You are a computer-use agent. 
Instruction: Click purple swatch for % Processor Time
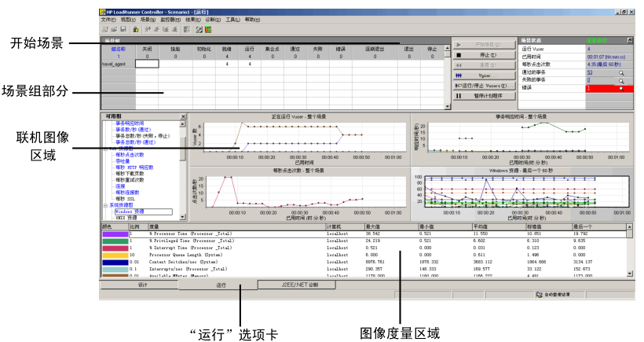tap(115, 234)
